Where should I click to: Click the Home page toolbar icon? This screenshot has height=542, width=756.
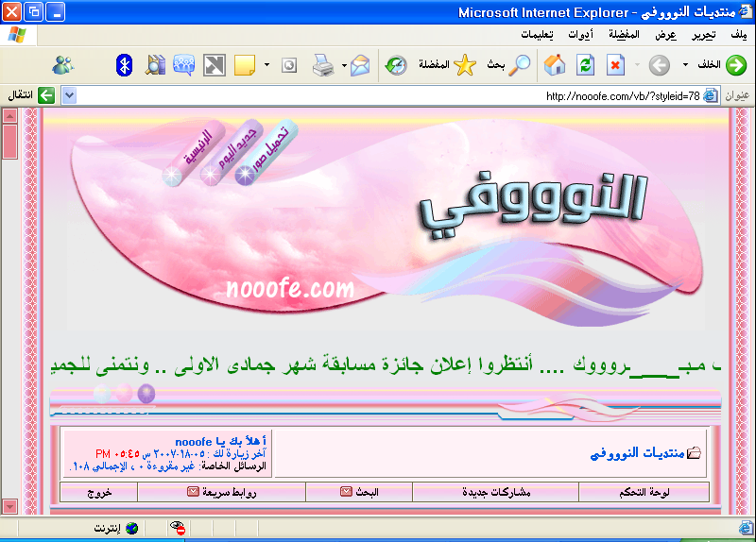tap(556, 65)
